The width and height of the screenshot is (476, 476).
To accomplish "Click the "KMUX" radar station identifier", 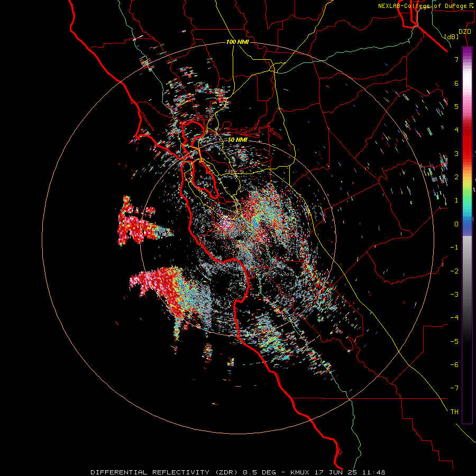I will [300, 472].
